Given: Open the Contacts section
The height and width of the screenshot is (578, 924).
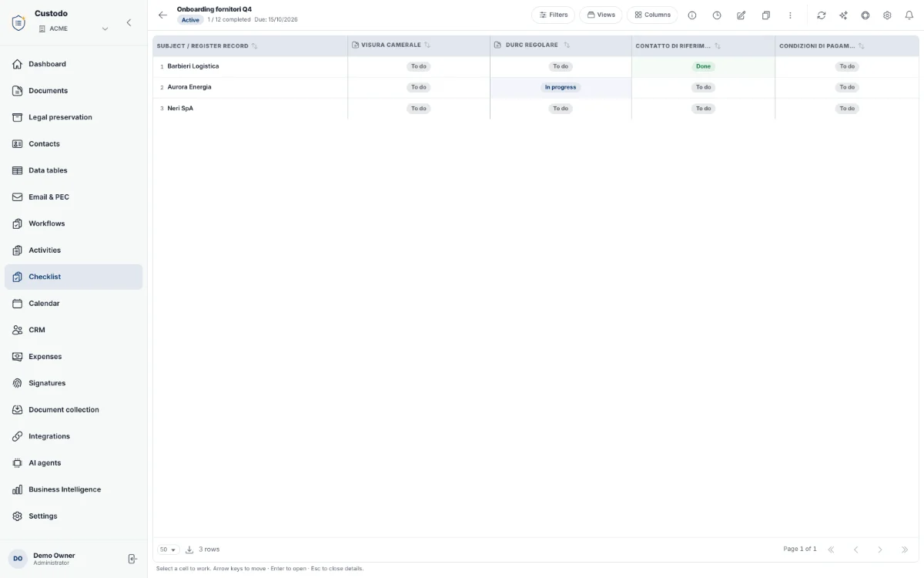Looking at the screenshot, I should [x=73, y=144].
